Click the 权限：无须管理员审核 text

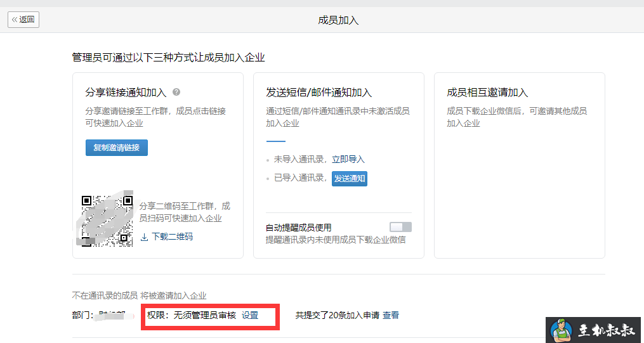(x=192, y=315)
